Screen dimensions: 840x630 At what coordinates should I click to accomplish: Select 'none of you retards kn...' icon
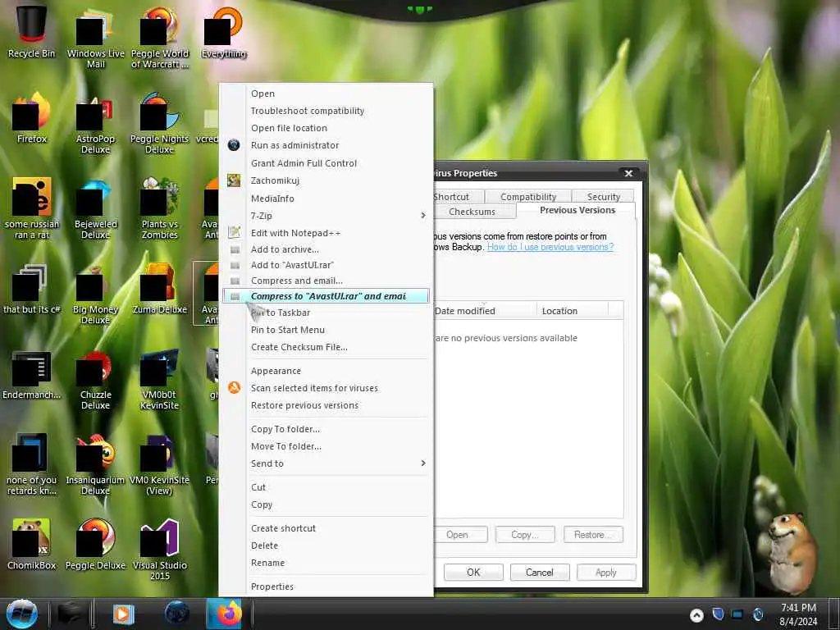32,464
